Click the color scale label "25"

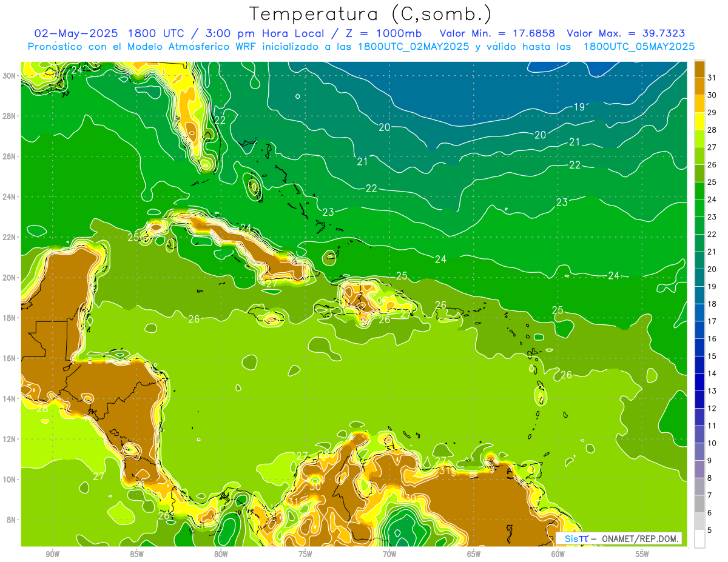pos(712,182)
